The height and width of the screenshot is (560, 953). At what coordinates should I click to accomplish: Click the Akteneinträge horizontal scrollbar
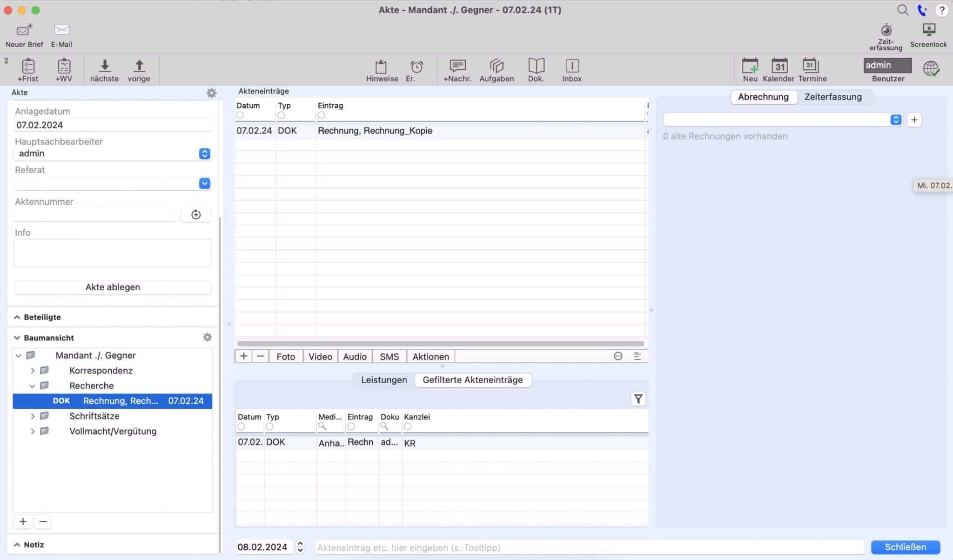point(441,344)
